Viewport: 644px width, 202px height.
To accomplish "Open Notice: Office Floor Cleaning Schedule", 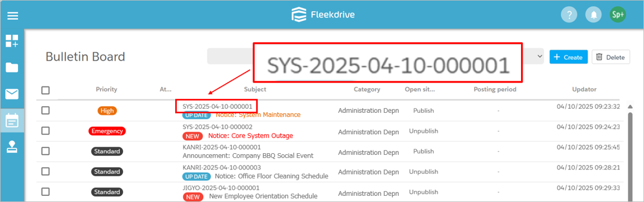I will tap(272, 176).
